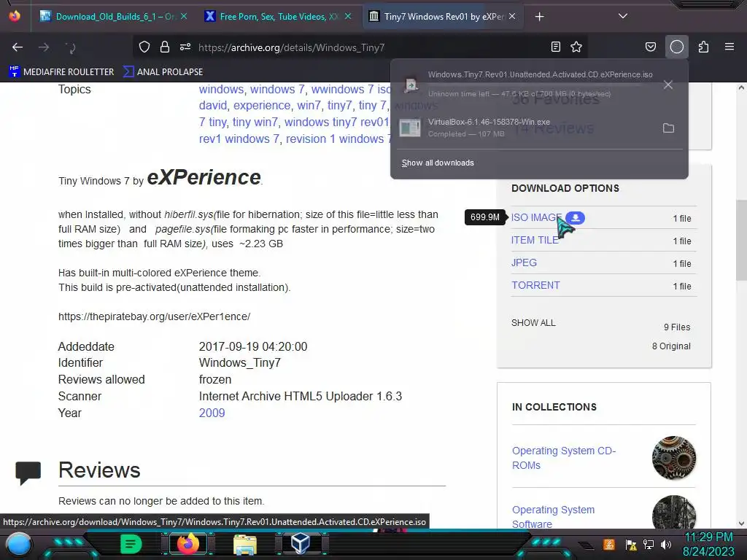Image resolution: width=747 pixels, height=560 pixels.
Task: Toggle reader view icon
Action: [555, 47]
